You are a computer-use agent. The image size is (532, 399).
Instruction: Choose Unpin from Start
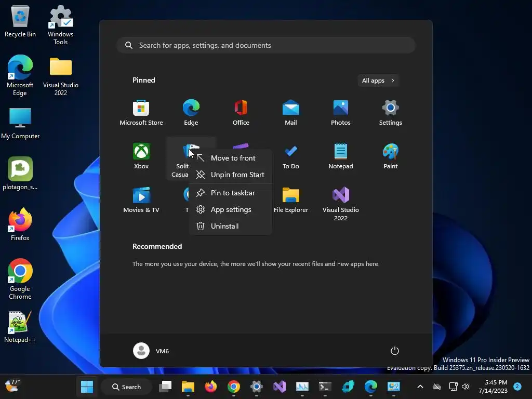[230, 175]
